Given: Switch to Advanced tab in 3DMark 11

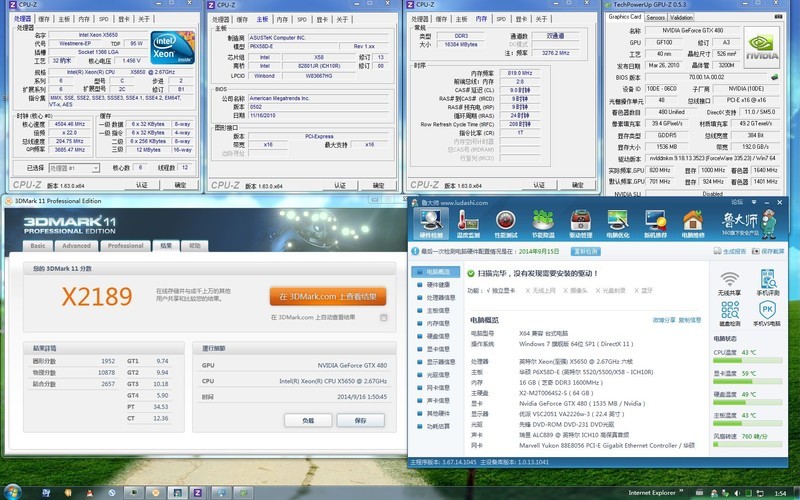Looking at the screenshot, I should tap(76, 245).
